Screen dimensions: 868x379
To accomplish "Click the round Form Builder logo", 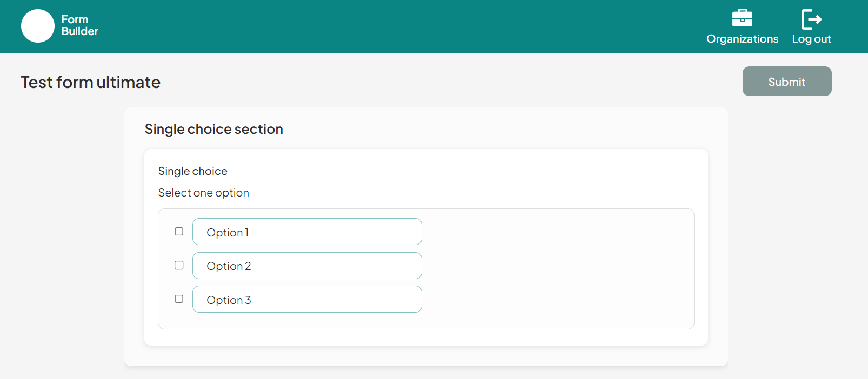I will [x=38, y=26].
